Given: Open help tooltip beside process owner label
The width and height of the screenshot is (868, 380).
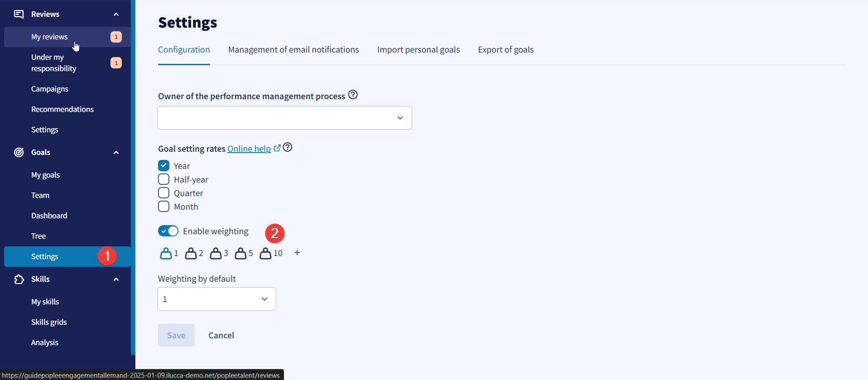Looking at the screenshot, I should pos(353,95).
